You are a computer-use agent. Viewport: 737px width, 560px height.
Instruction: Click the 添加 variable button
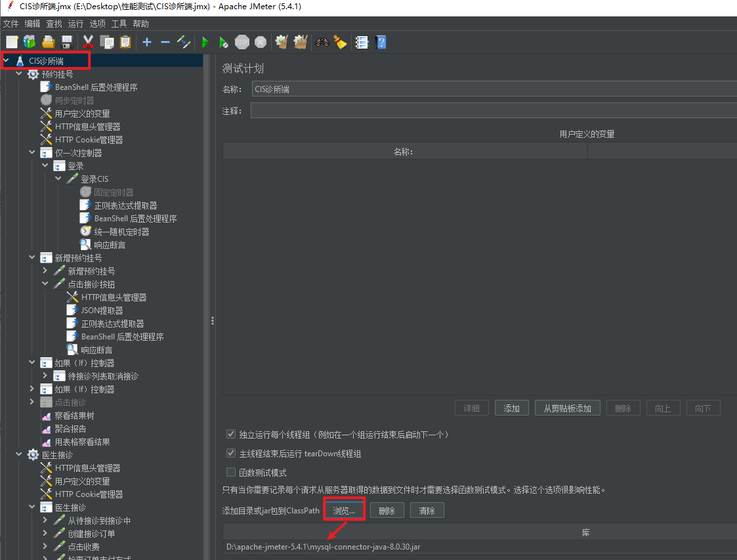tap(511, 408)
